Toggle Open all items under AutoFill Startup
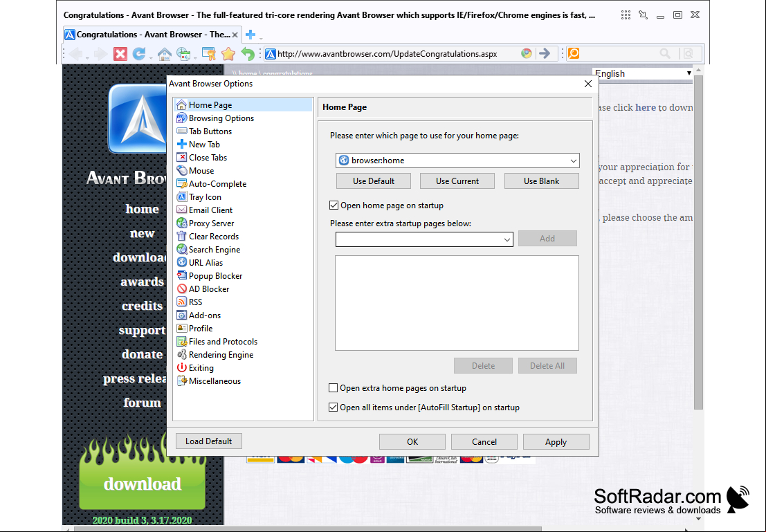Image resolution: width=766 pixels, height=532 pixels. coord(334,407)
